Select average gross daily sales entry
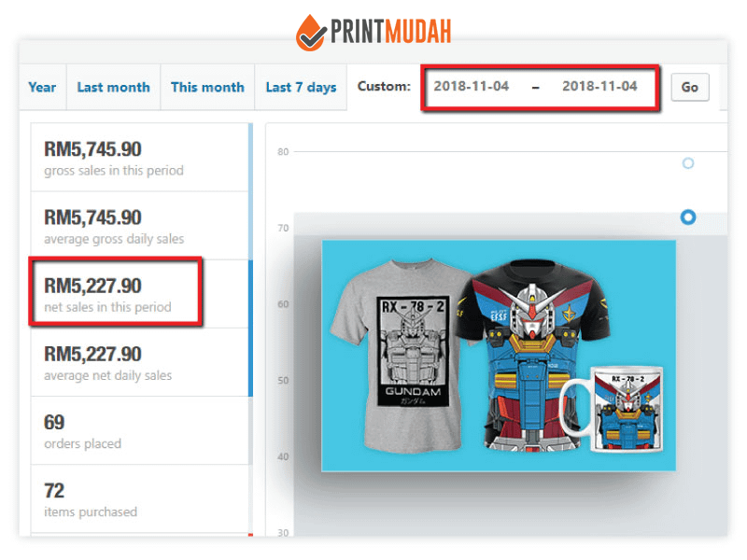 pyautogui.click(x=141, y=226)
